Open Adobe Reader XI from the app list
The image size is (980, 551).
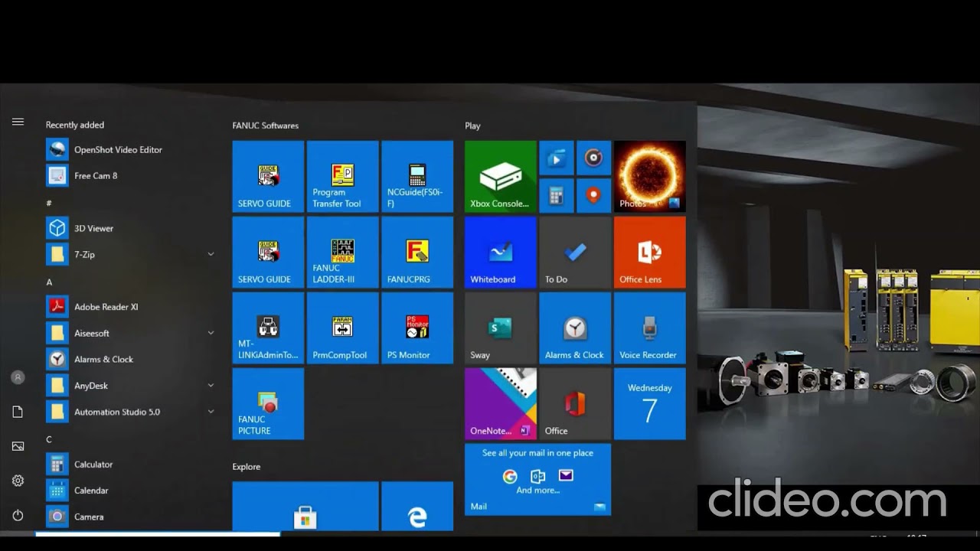[132, 307]
